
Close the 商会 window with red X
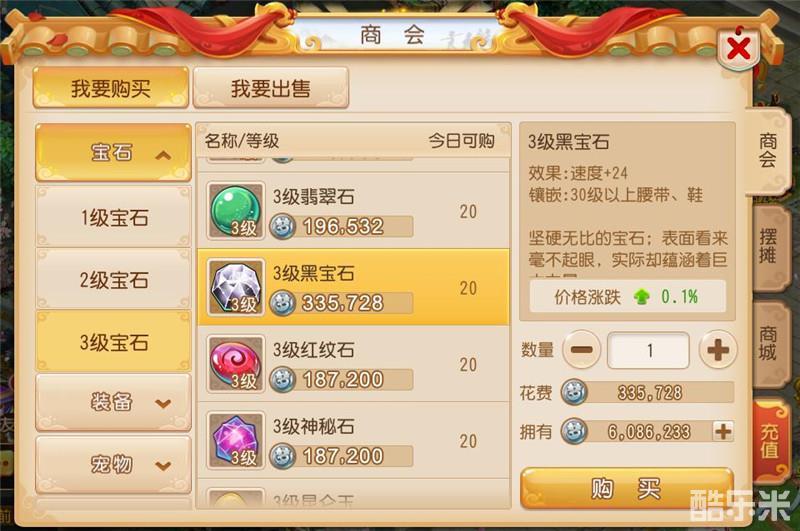click(738, 49)
